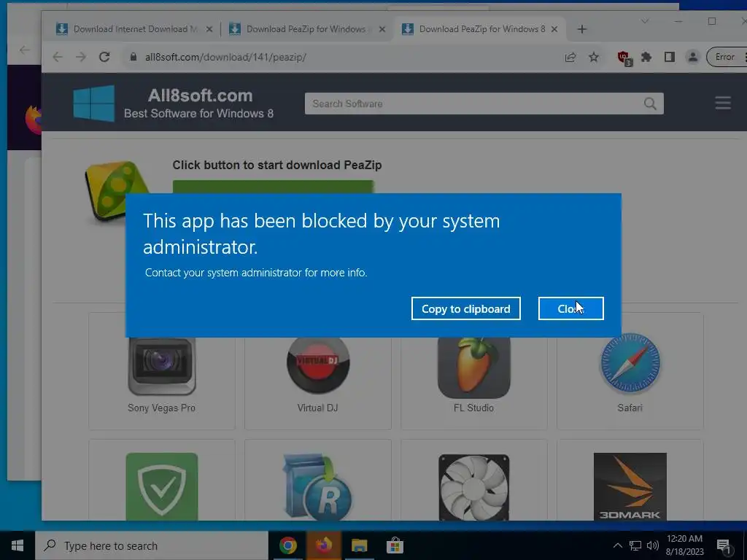Open the share page icon
The image size is (747, 560).
coord(570,57)
